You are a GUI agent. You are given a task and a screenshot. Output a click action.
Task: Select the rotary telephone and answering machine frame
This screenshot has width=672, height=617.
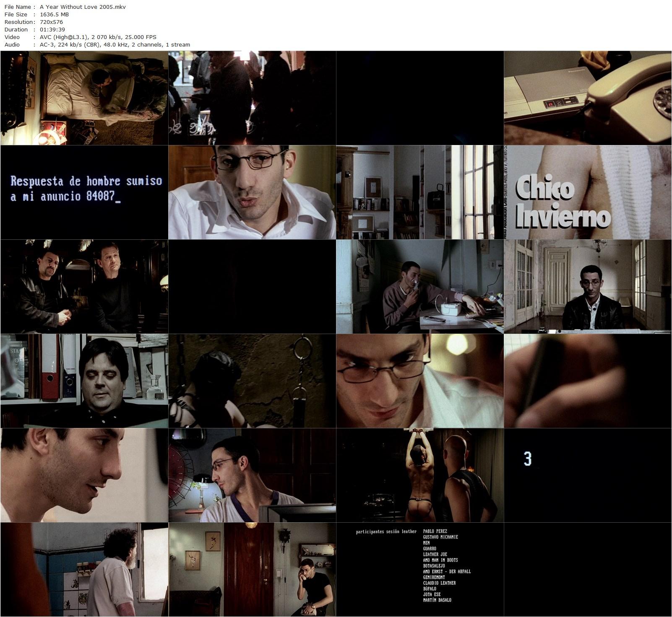[x=588, y=98]
